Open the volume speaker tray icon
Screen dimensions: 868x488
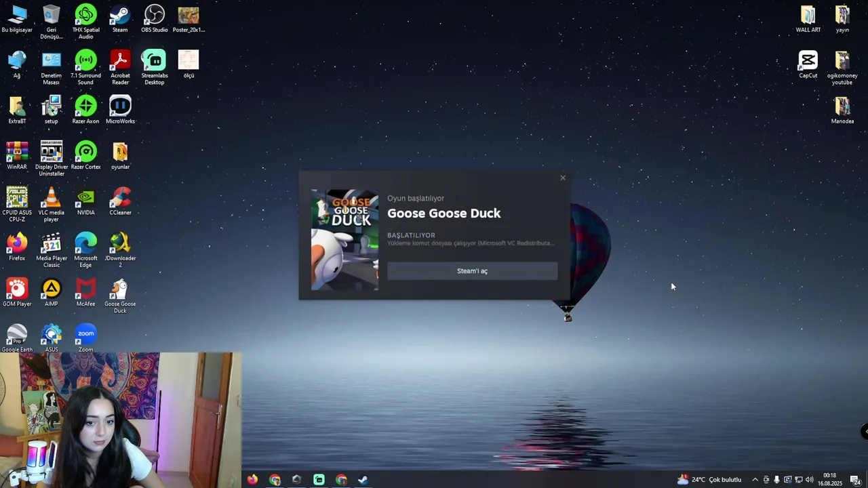809,480
